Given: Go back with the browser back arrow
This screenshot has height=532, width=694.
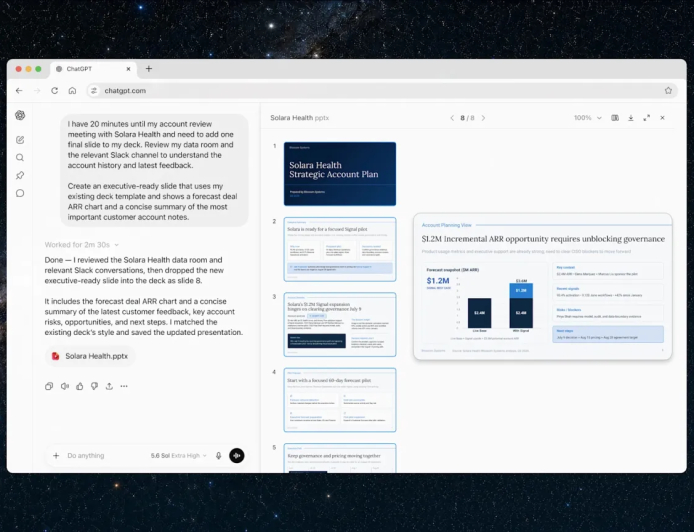Looking at the screenshot, I should point(19,91).
